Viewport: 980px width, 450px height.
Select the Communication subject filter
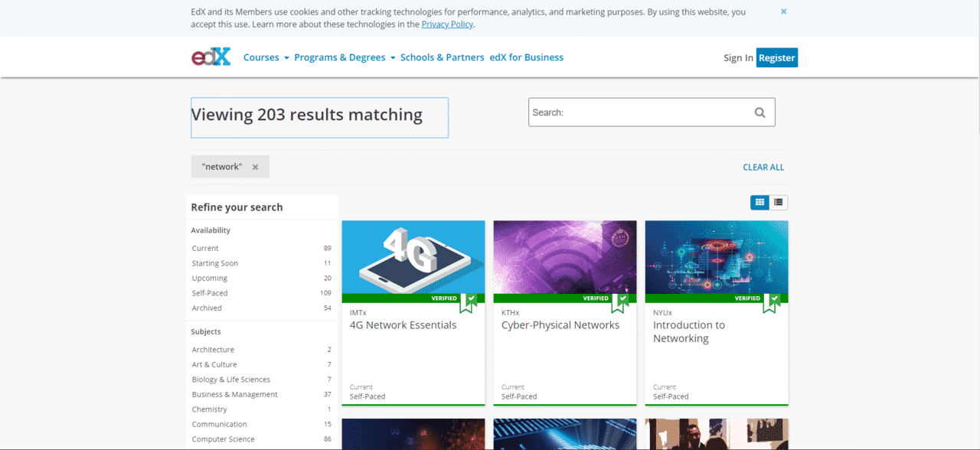[262, 425]
